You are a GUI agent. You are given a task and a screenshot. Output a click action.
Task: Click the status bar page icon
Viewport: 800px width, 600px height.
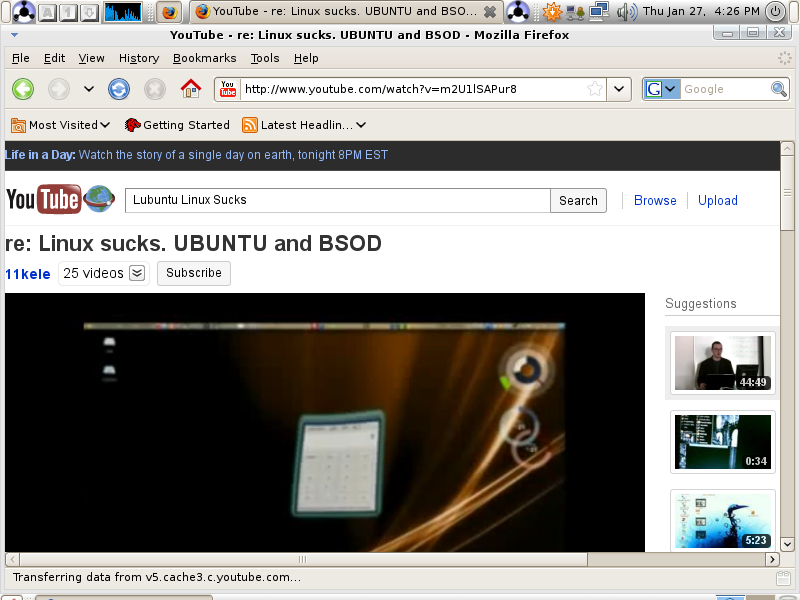(x=783, y=578)
